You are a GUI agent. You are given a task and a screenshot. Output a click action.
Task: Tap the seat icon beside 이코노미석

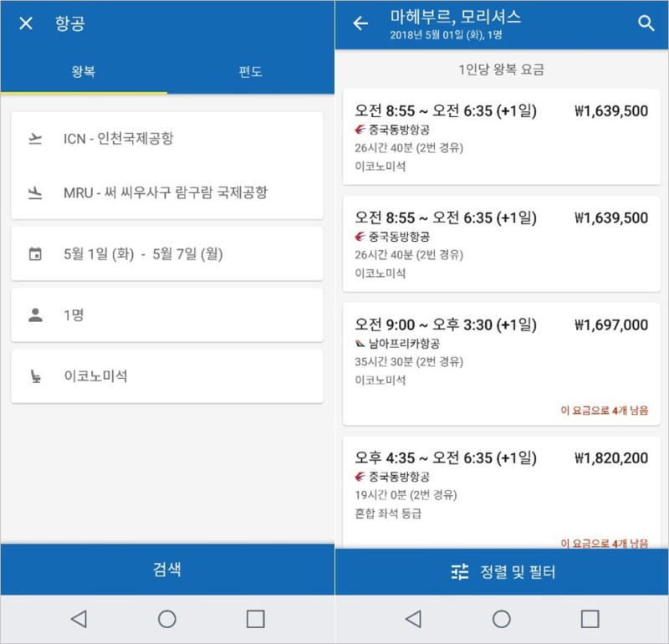(x=36, y=376)
